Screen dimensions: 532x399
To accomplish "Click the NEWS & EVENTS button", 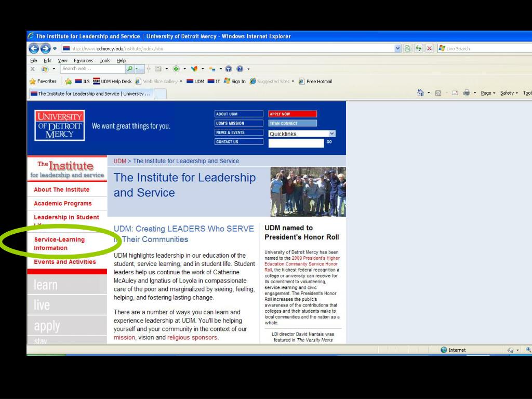I will click(x=239, y=132).
